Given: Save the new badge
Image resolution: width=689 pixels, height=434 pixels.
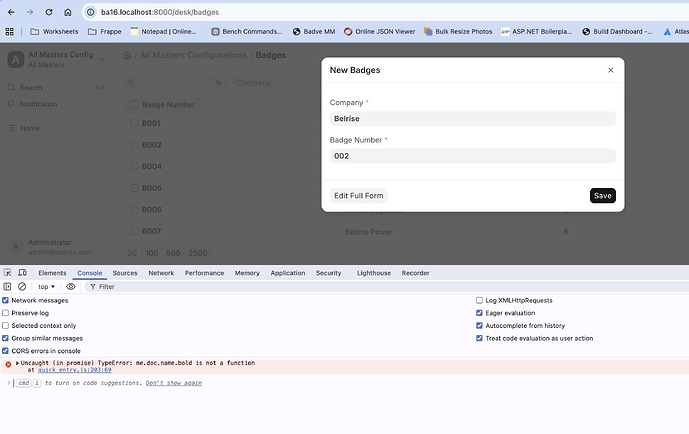Looking at the screenshot, I should pos(602,196).
